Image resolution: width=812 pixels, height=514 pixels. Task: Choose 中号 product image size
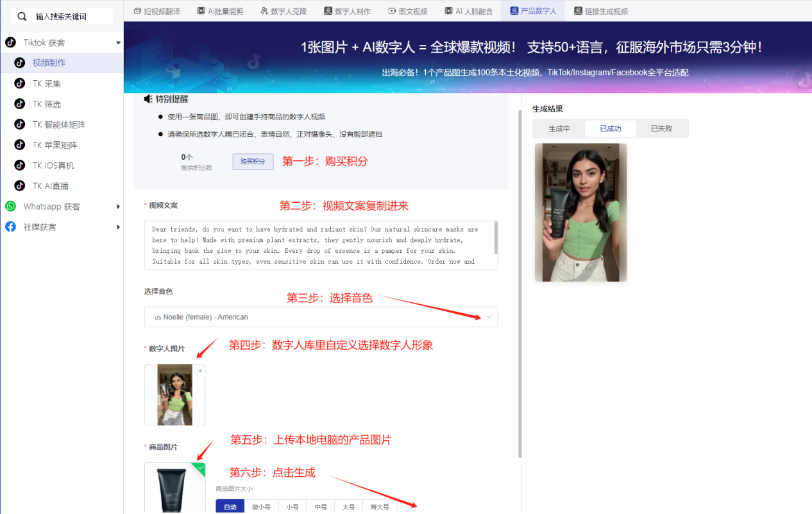321,507
